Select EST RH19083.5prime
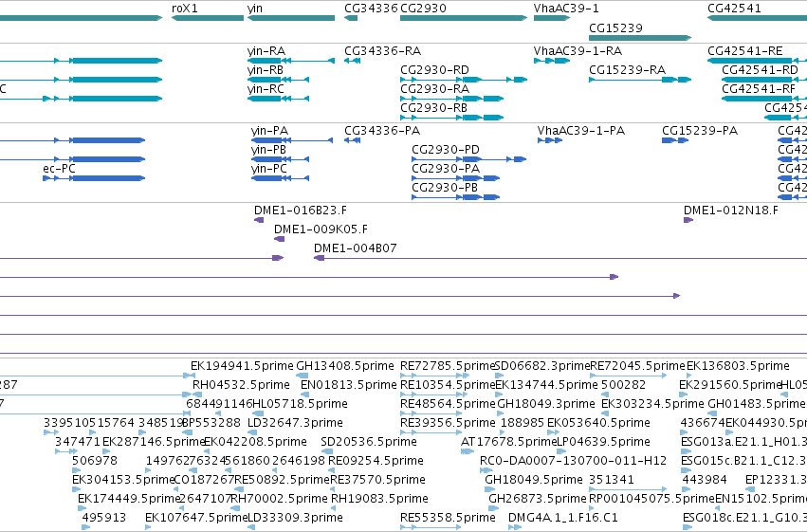 (x=336, y=509)
